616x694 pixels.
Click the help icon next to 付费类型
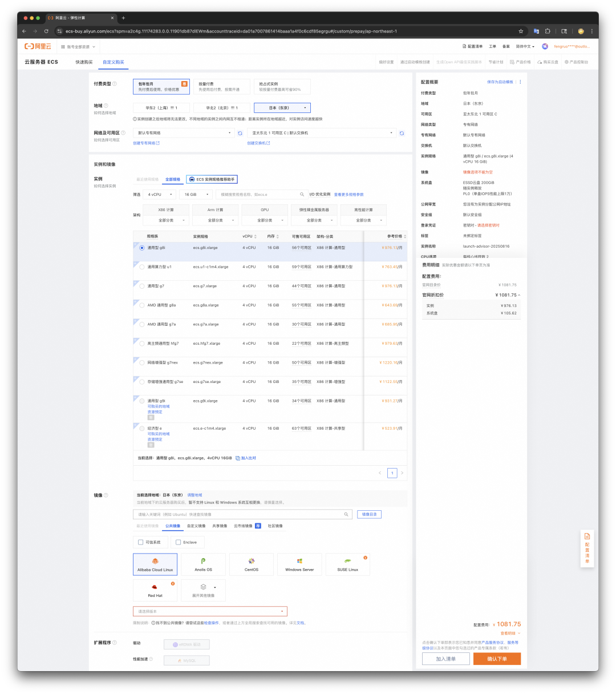click(115, 84)
